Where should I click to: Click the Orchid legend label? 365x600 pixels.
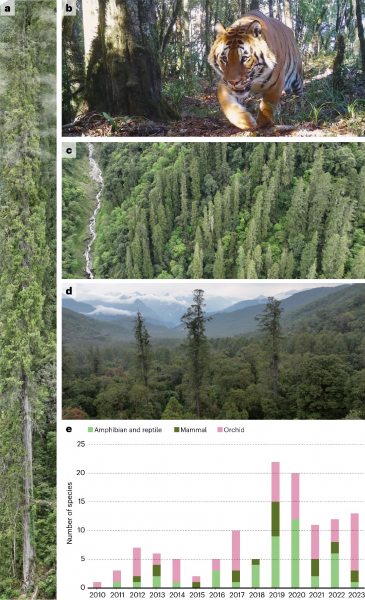tap(234, 430)
